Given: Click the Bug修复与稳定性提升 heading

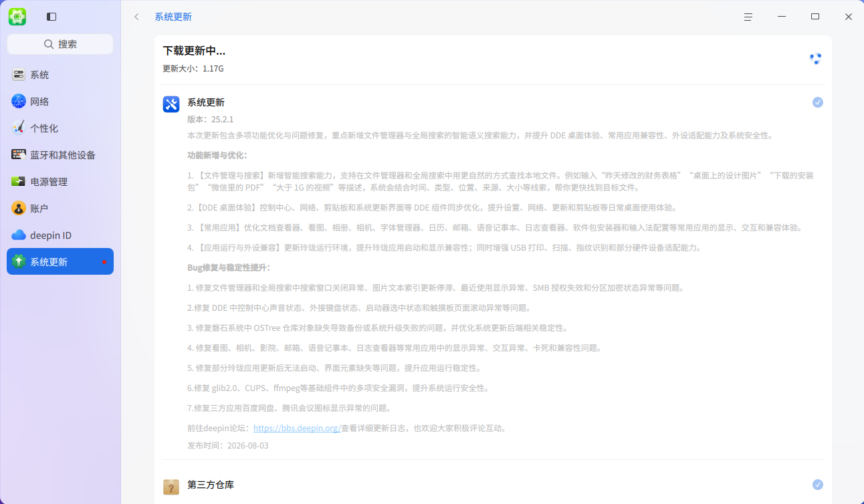Looking at the screenshot, I should point(229,268).
